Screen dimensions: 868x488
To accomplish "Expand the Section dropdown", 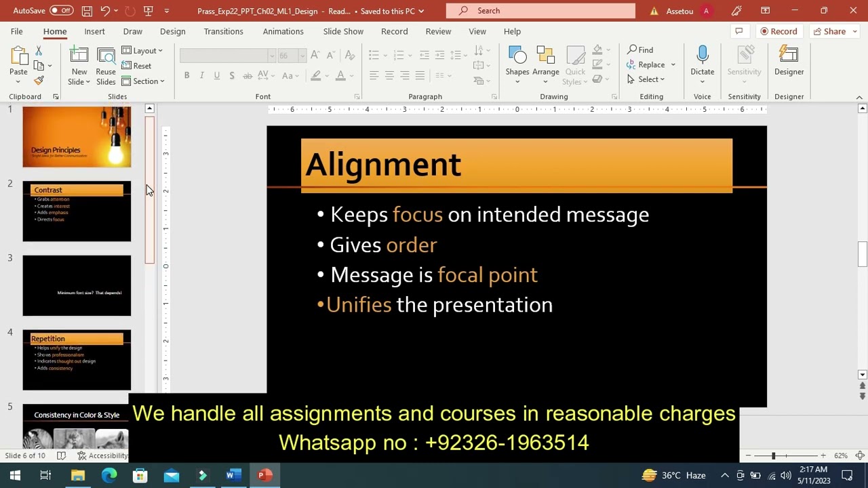I will coord(143,81).
